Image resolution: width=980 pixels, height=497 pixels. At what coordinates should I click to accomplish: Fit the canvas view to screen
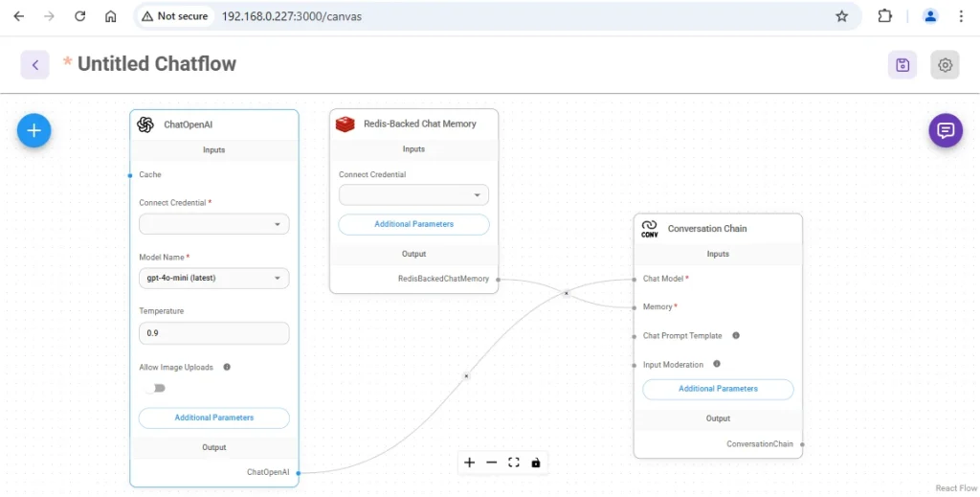(x=514, y=463)
